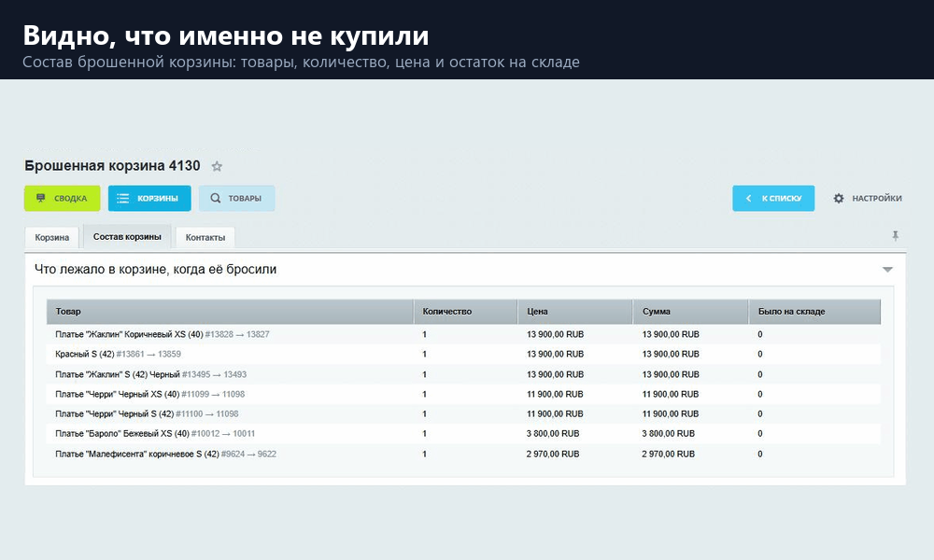This screenshot has width=934, height=560.
Task: Click the Количество column header
Action: pos(466,311)
